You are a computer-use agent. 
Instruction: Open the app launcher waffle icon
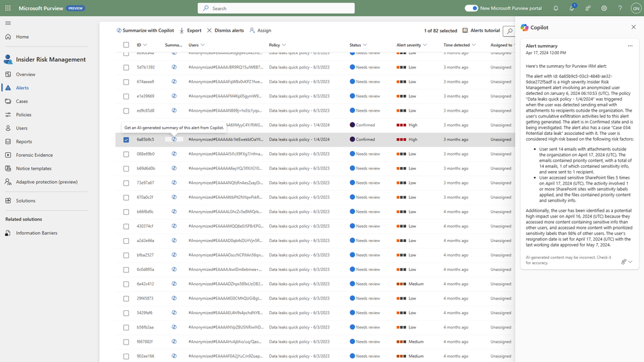(8, 8)
